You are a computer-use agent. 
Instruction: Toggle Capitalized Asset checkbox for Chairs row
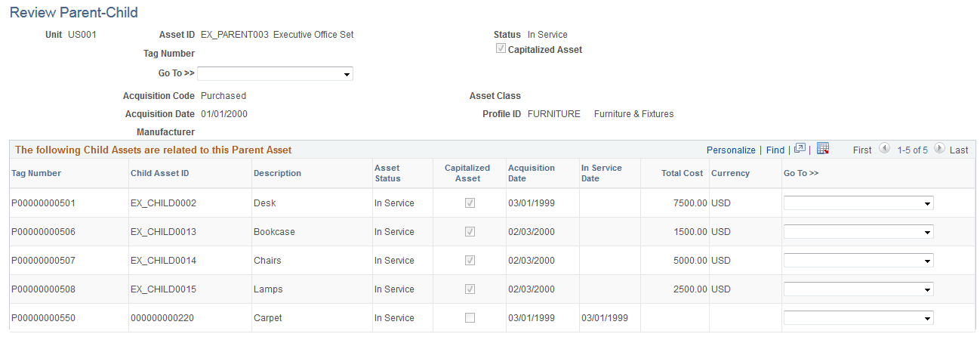tap(470, 261)
